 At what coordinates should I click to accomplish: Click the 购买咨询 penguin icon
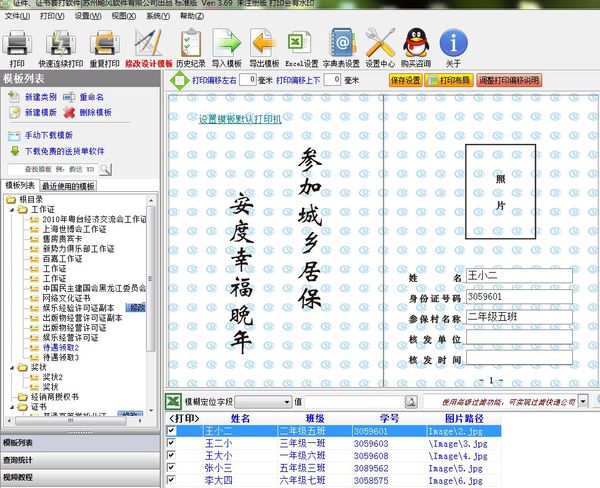[416, 43]
